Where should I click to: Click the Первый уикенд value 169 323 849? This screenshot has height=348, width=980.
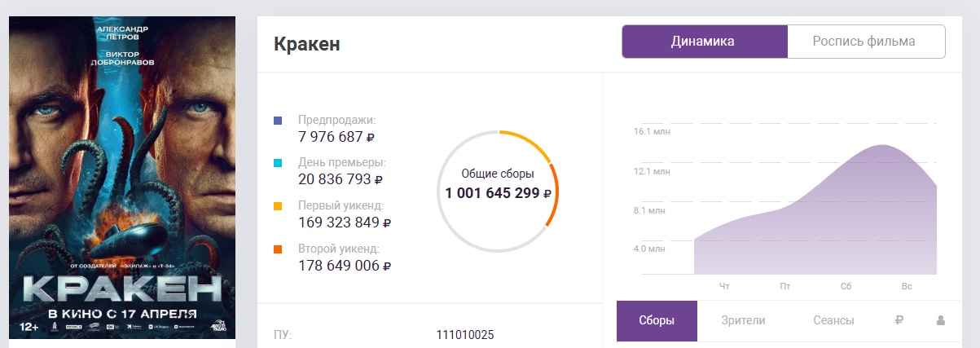[x=345, y=222]
